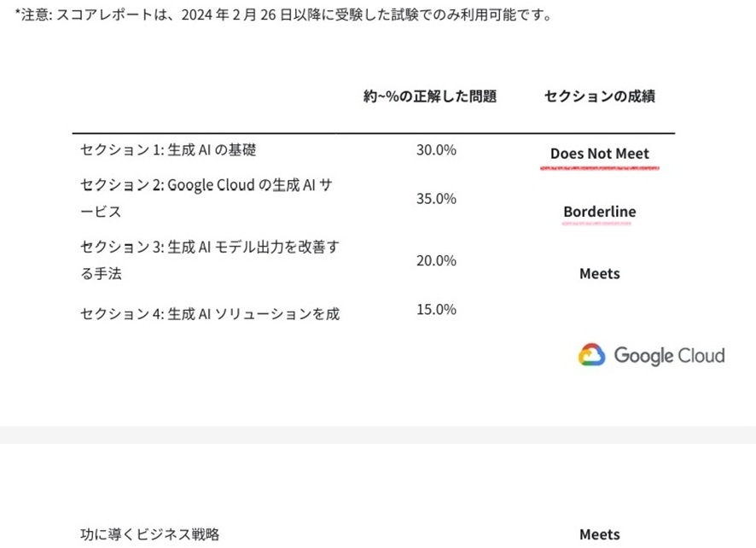756x548 pixels.
Task: Click the gray page break band
Action: (378, 434)
